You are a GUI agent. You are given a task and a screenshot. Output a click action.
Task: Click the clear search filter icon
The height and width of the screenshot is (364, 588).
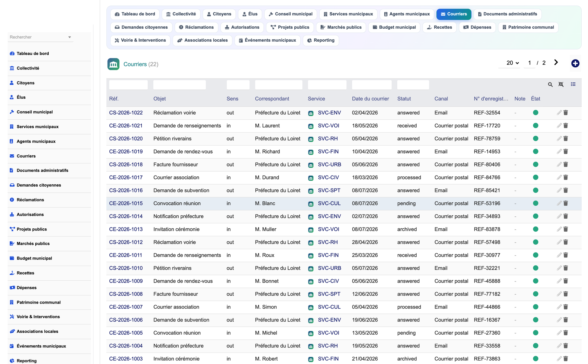point(561,85)
